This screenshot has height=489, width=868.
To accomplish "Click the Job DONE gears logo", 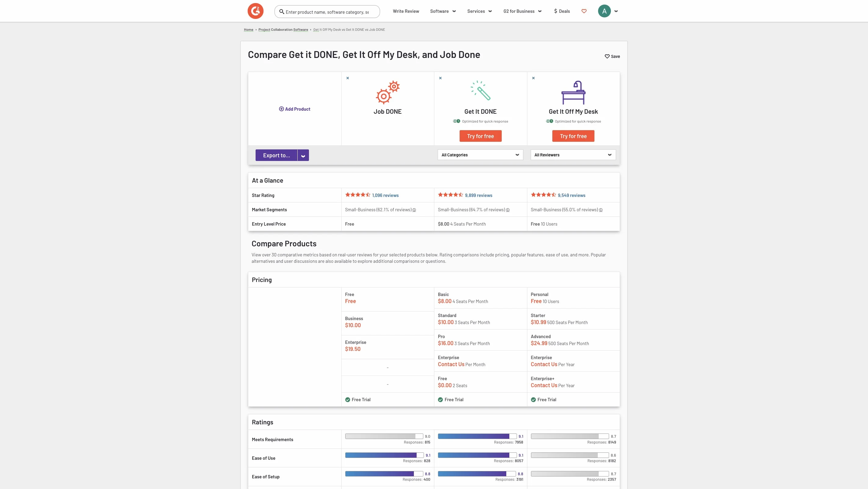I will 388,92.
